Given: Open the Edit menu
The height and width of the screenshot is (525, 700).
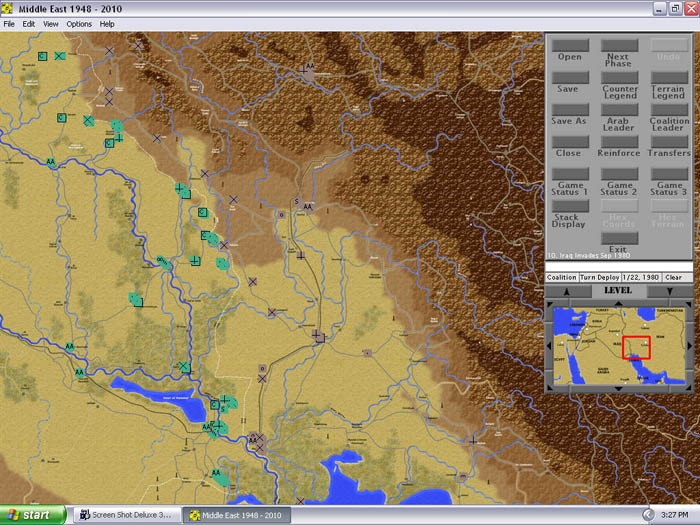Looking at the screenshot, I should click(x=29, y=24).
